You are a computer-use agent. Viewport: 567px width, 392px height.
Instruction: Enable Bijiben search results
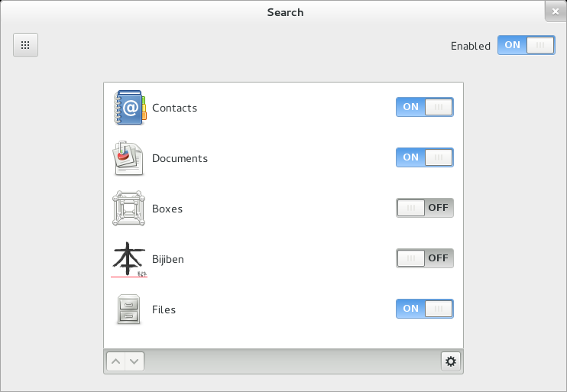pos(425,258)
